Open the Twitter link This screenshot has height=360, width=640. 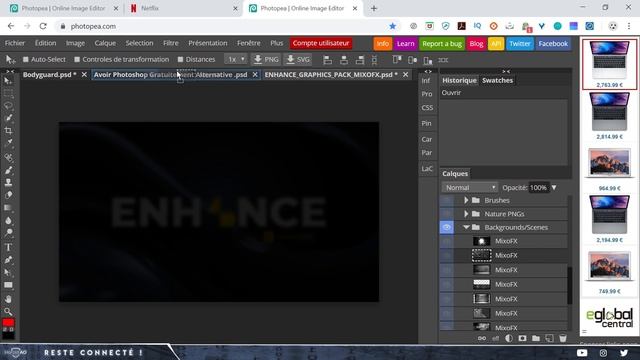[x=520, y=44]
